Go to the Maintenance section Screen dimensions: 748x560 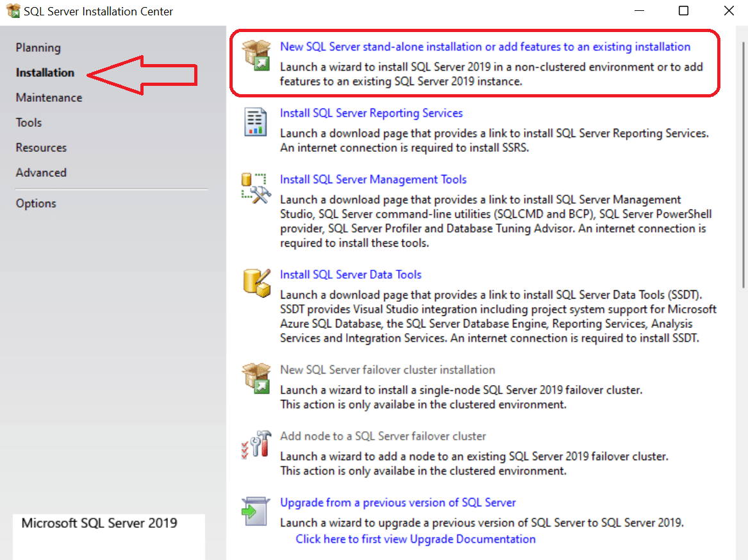click(49, 98)
